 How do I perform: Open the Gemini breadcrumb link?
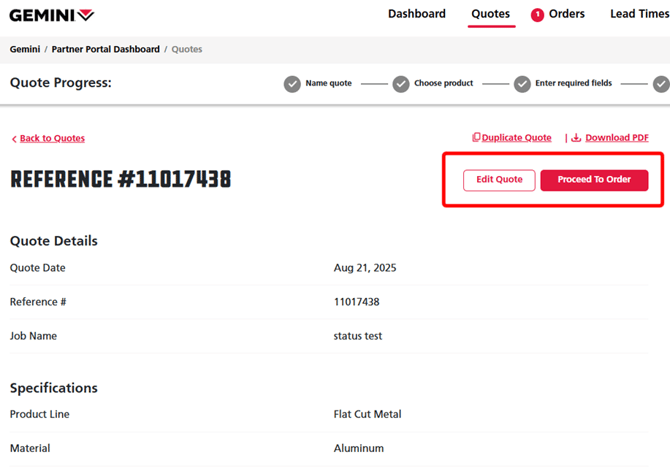tap(25, 49)
